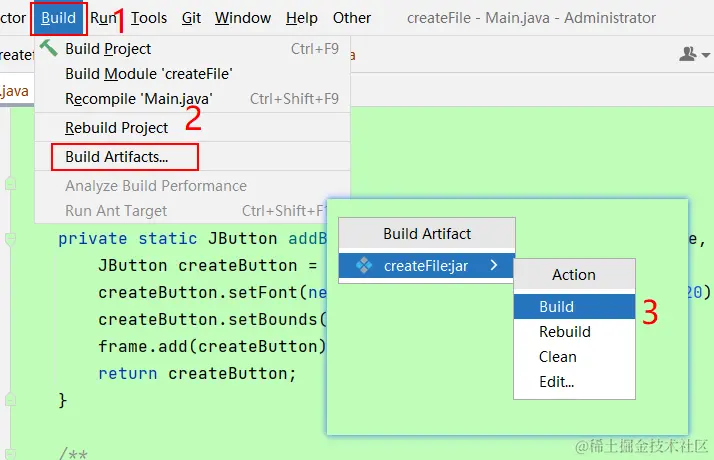Choose Rebuild in Action popup
This screenshot has height=460, width=714.
[x=574, y=332]
